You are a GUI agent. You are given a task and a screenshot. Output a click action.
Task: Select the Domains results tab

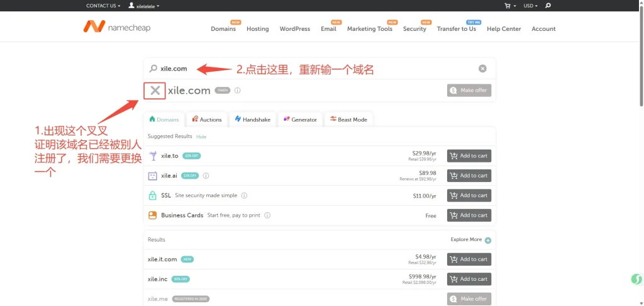164,119
